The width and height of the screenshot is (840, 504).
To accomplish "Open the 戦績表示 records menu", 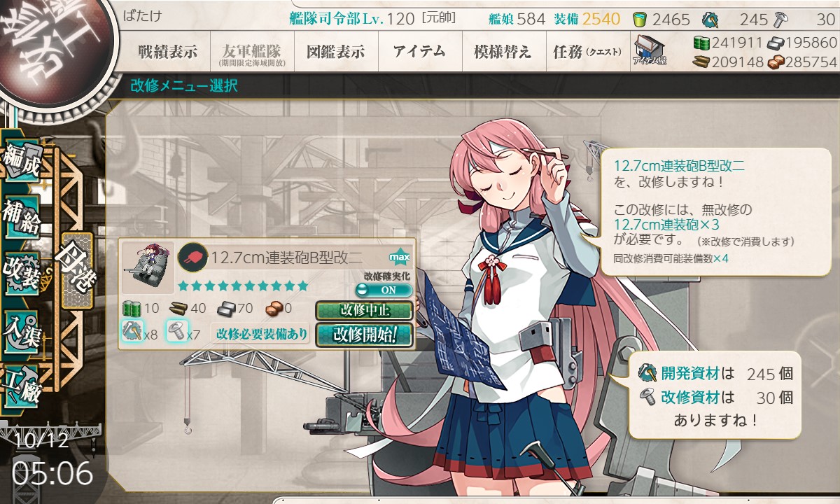I will tap(167, 51).
